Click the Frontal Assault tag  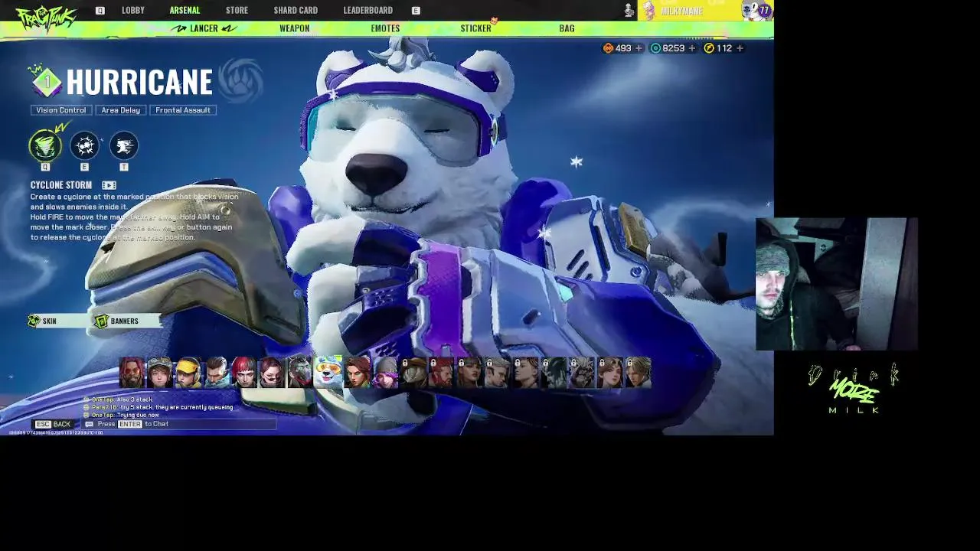[x=183, y=110]
